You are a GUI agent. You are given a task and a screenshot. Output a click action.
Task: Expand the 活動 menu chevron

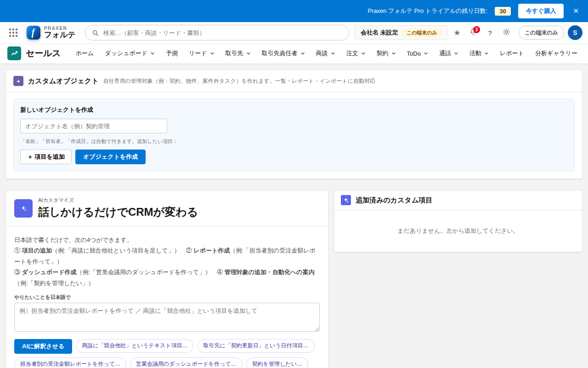[x=486, y=53]
